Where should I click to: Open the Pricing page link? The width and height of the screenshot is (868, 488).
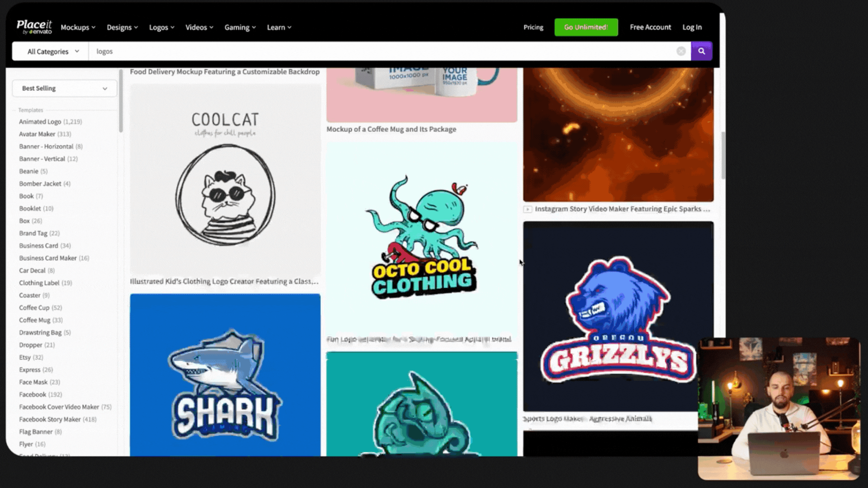pos(533,27)
